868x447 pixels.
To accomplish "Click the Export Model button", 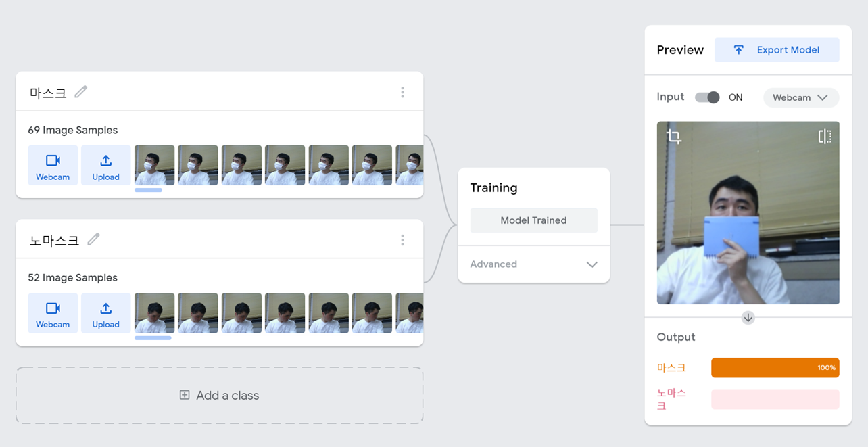I will point(777,50).
